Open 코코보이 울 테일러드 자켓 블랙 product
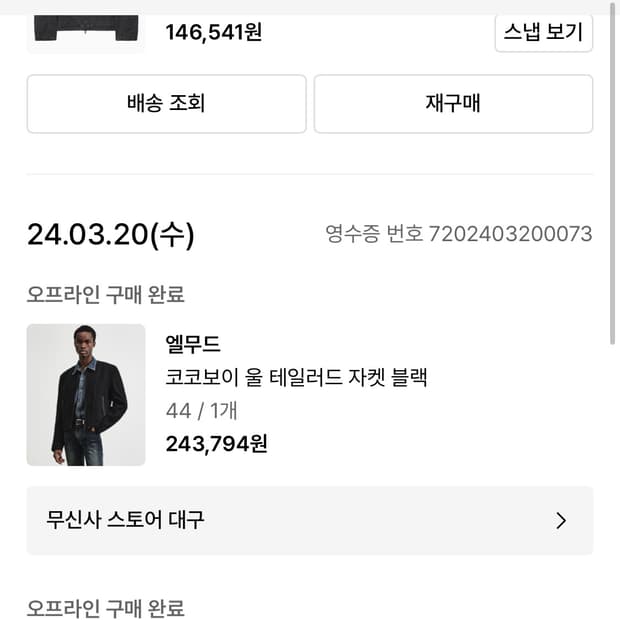The image size is (620, 620). [297, 377]
